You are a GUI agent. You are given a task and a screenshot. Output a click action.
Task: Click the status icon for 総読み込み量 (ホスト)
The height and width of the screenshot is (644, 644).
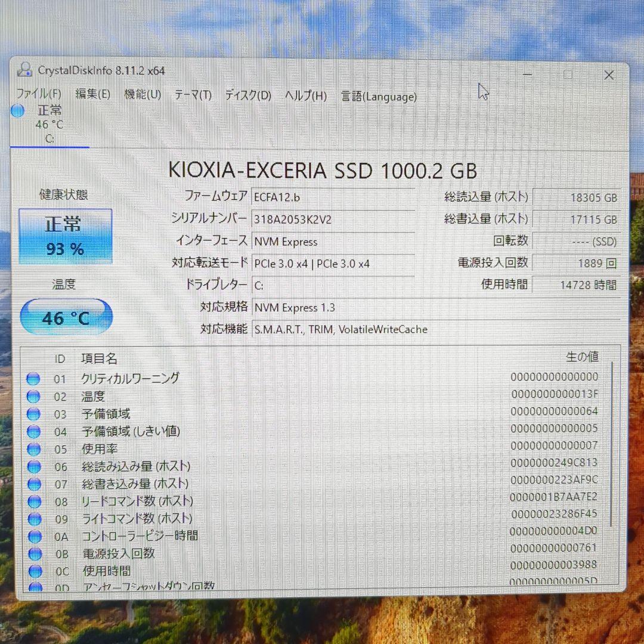pyautogui.click(x=33, y=466)
